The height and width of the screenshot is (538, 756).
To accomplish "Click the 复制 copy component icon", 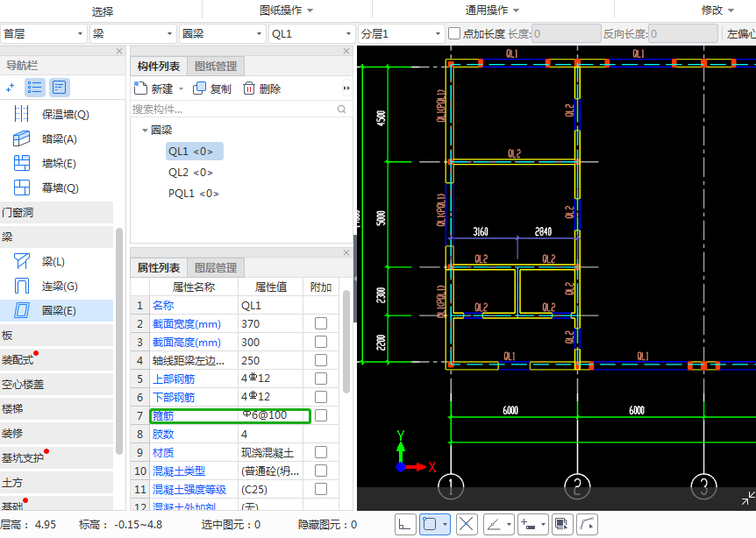I will pos(199,88).
